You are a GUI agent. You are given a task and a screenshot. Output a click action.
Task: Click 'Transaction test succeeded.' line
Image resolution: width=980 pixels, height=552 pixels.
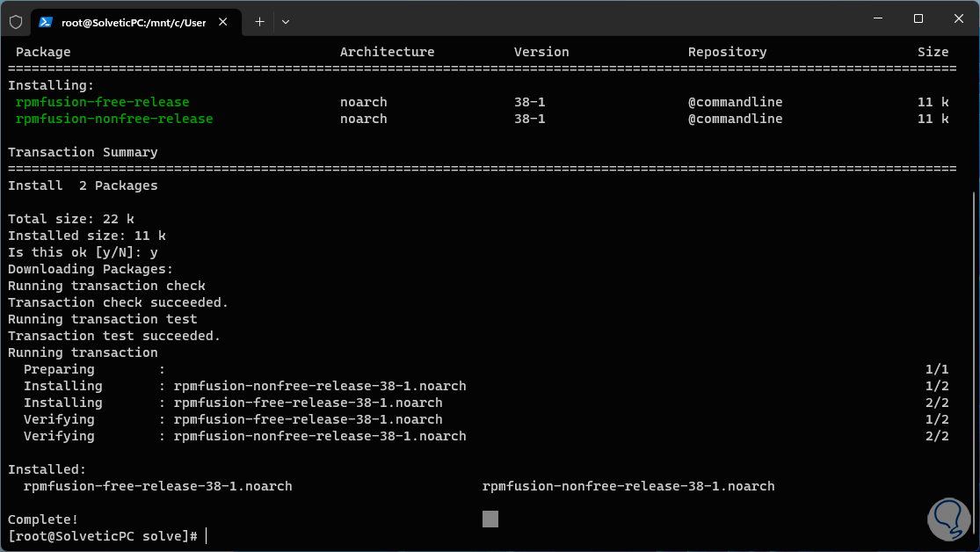coord(114,337)
